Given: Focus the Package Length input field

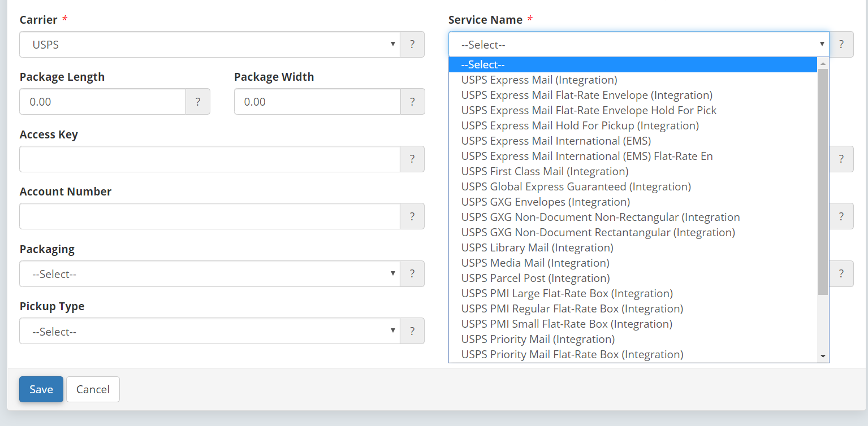Looking at the screenshot, I should tap(102, 102).
